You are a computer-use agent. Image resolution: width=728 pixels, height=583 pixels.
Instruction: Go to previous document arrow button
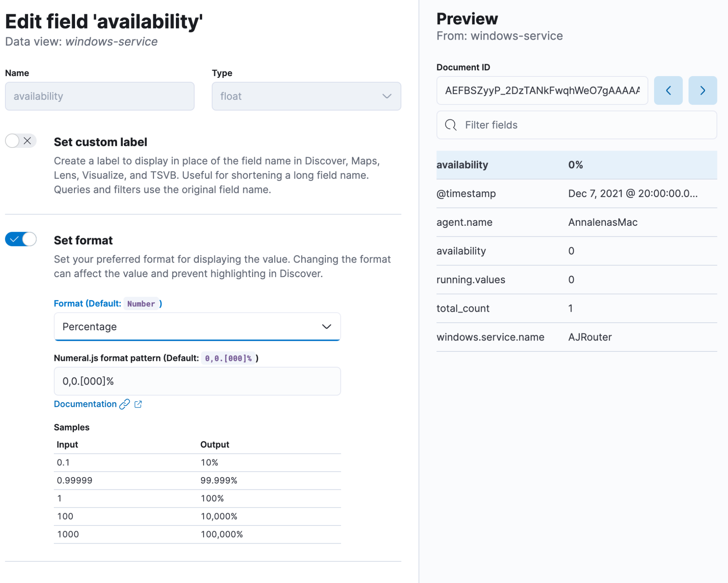pos(668,90)
